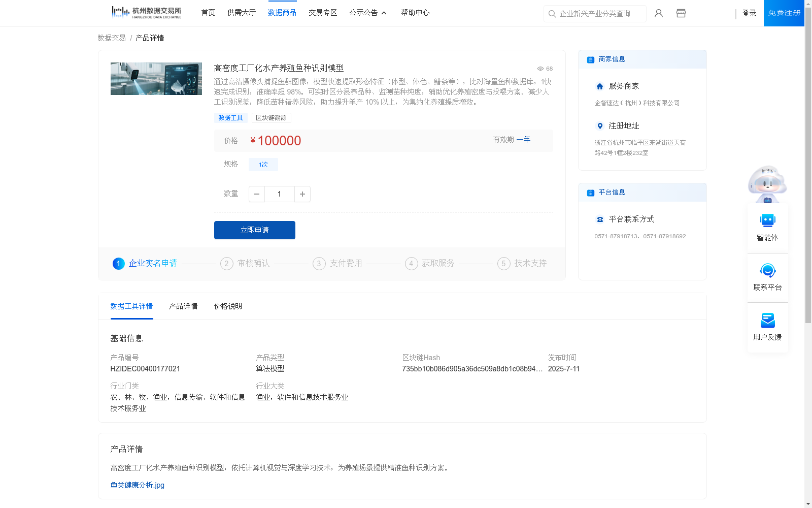Select the 1次 specification option

(263, 165)
